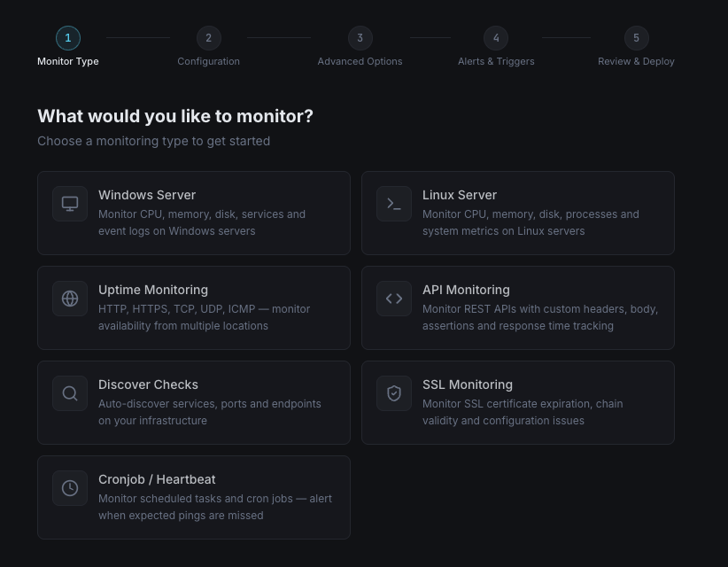
Task: Click the Cronjob Heartbeat clock icon
Action: point(70,488)
